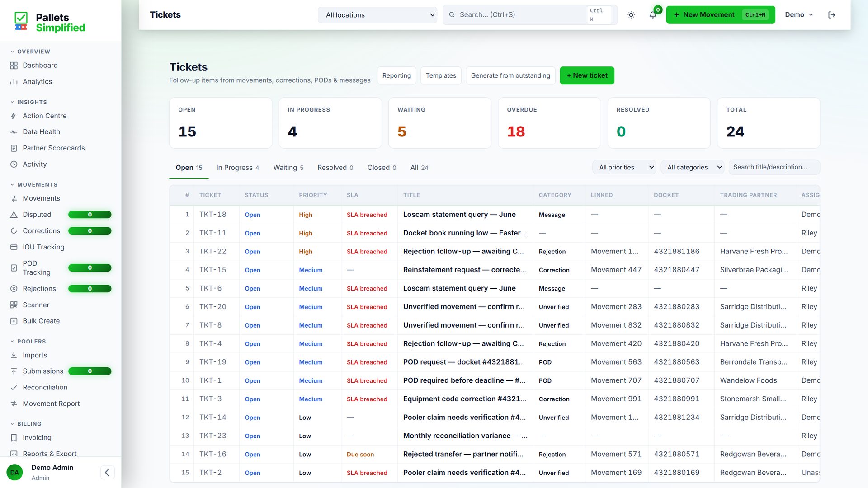Switch to the Closed tab

click(x=382, y=168)
